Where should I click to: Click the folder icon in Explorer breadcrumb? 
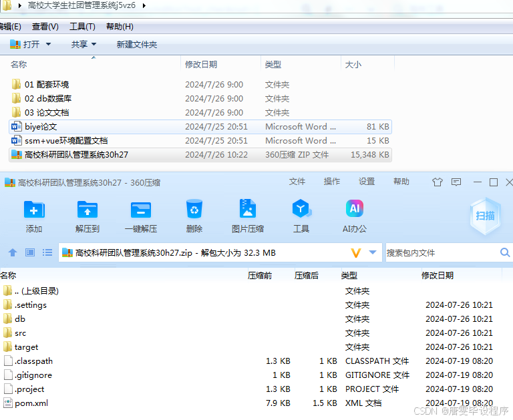click(x=7, y=5)
